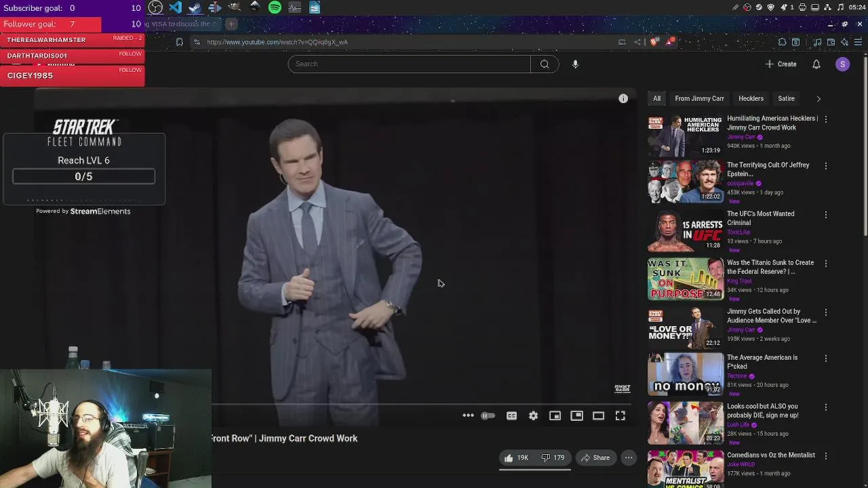Image resolution: width=868 pixels, height=488 pixels.
Task: Click the Jimmy Gets Called Out thumbnail
Action: coord(686,328)
